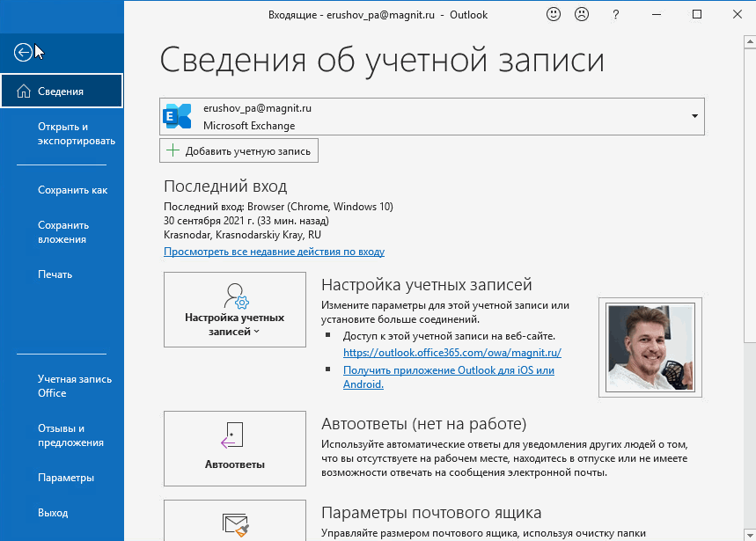The image size is (756, 541).
Task: Open help with the question mark
Action: (615, 15)
